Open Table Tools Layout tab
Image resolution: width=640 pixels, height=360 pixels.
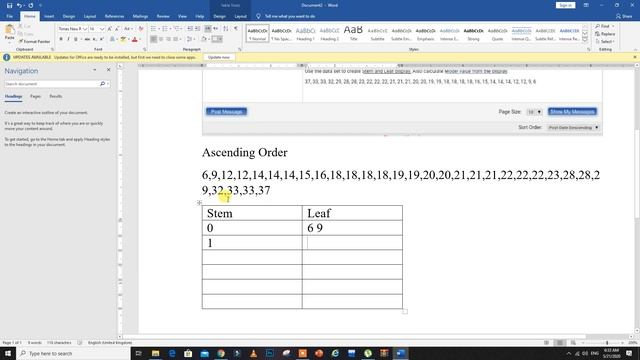tap(240, 16)
